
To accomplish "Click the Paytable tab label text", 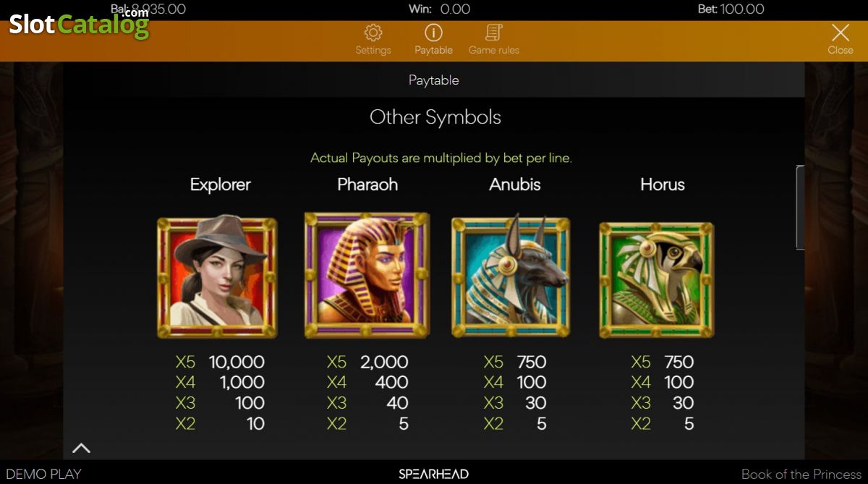I will 433,50.
